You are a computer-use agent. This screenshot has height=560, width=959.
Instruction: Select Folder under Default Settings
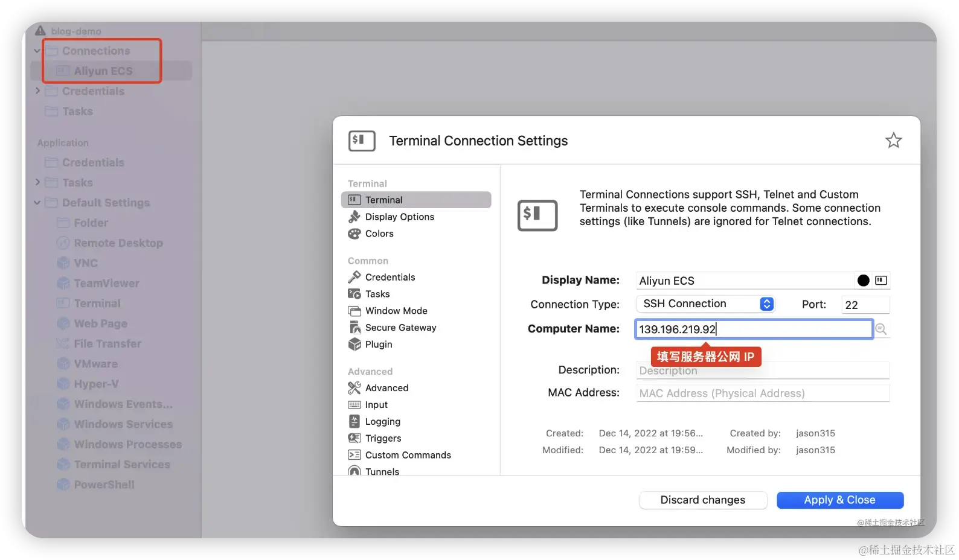(91, 223)
